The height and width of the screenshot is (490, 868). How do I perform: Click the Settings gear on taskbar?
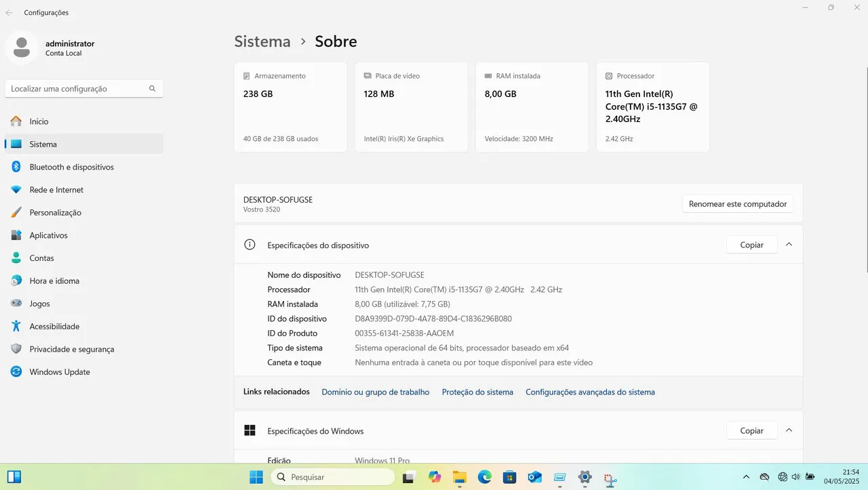585,477
